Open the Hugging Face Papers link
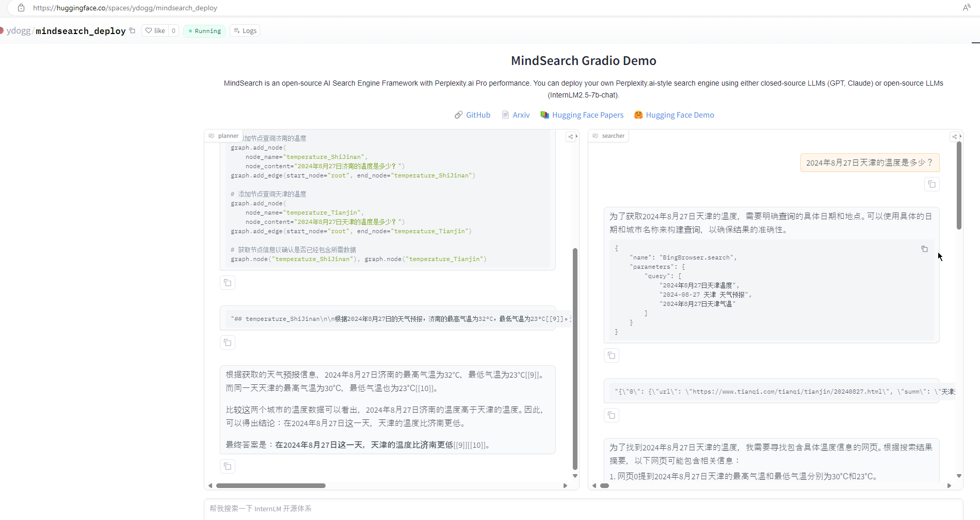 [588, 115]
